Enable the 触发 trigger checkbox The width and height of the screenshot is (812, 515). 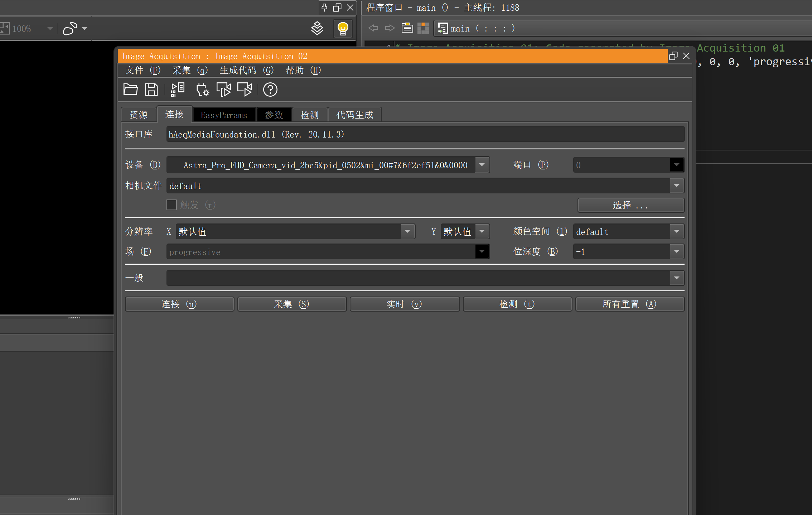(x=171, y=205)
